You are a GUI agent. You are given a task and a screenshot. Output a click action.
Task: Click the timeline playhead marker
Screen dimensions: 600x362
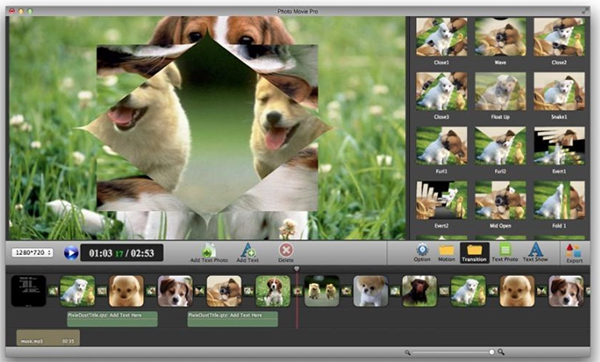point(297,269)
